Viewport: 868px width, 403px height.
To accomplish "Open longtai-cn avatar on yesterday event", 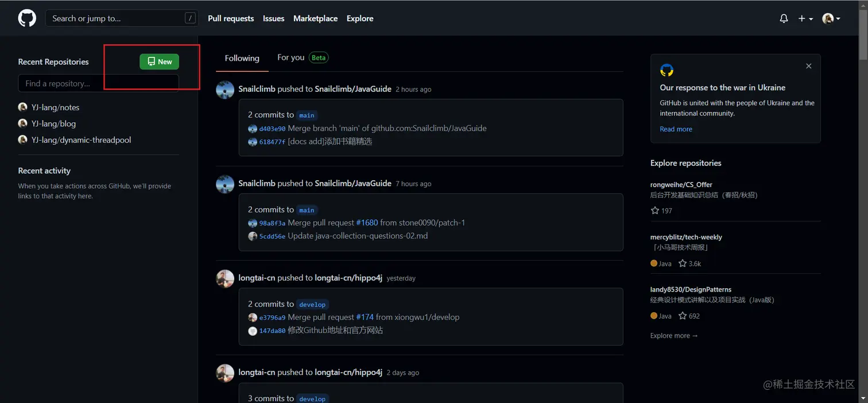I will coord(225,278).
